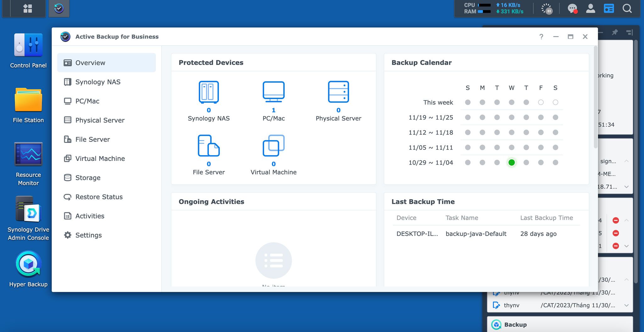Click the PC/Mac device count 1
The height and width of the screenshot is (332, 644).
coord(274,110)
